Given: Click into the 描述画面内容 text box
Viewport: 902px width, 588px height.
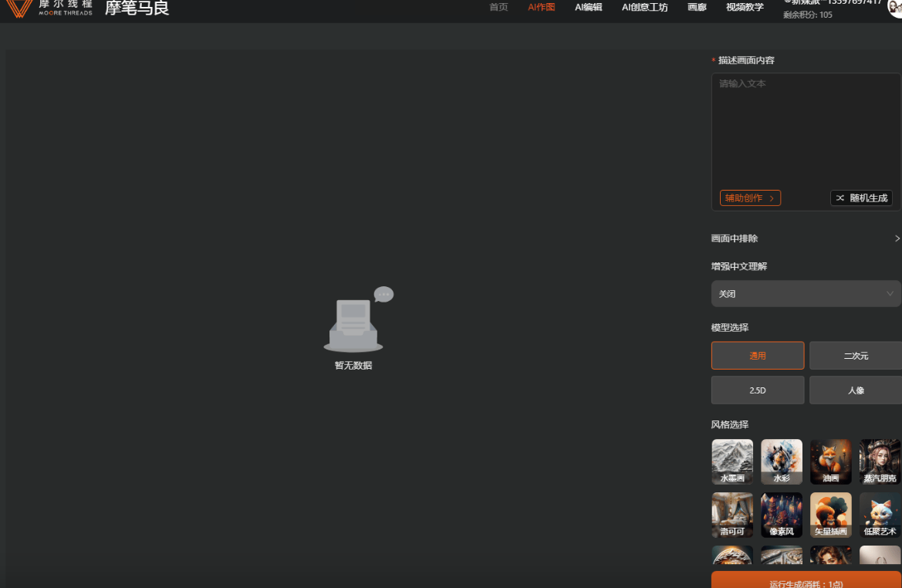Looking at the screenshot, I should (x=805, y=131).
